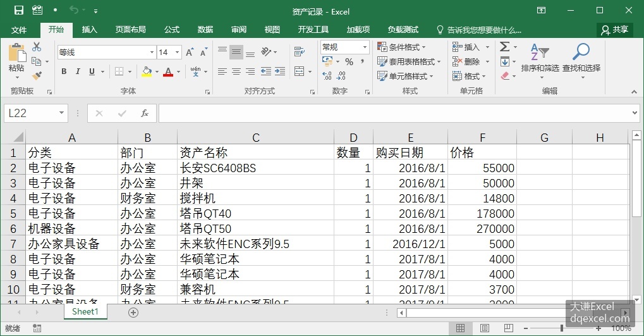Open the 文件 File tab
The image size is (644, 336).
coord(19,30)
